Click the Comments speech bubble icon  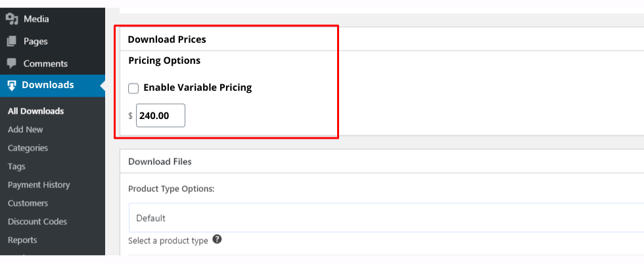coord(12,64)
